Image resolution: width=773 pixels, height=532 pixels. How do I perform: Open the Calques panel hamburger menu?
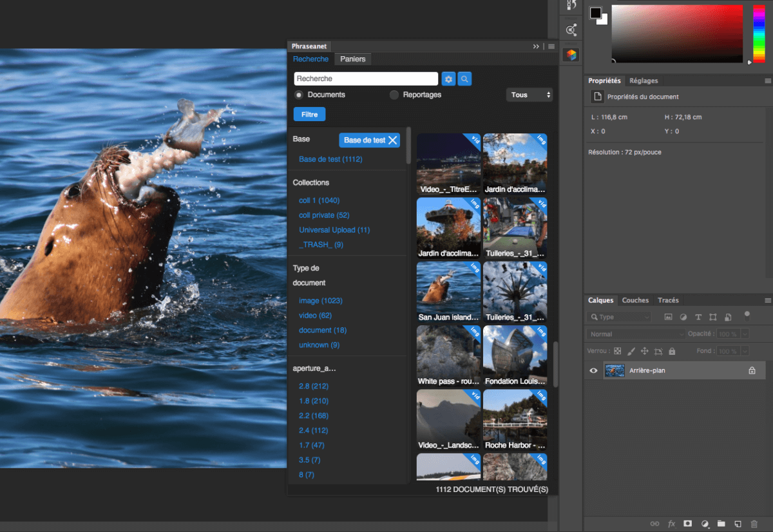coord(768,299)
